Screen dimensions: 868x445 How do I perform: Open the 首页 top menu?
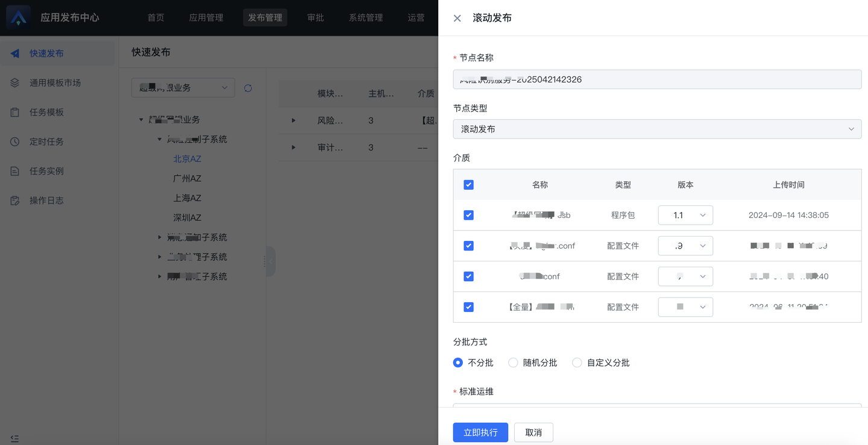[156, 17]
